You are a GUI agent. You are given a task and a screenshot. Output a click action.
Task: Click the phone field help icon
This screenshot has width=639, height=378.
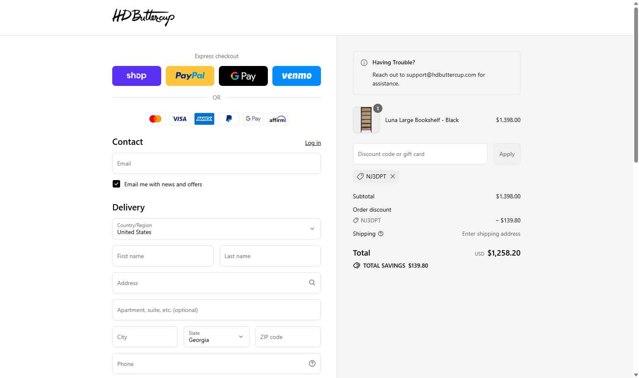[x=312, y=364]
